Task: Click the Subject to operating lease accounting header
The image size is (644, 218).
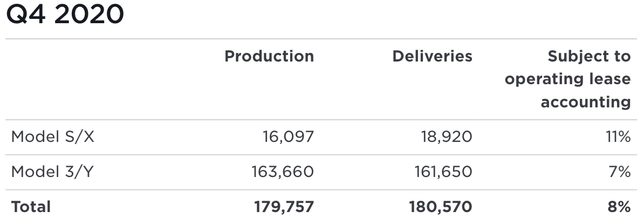Action: 567,79
